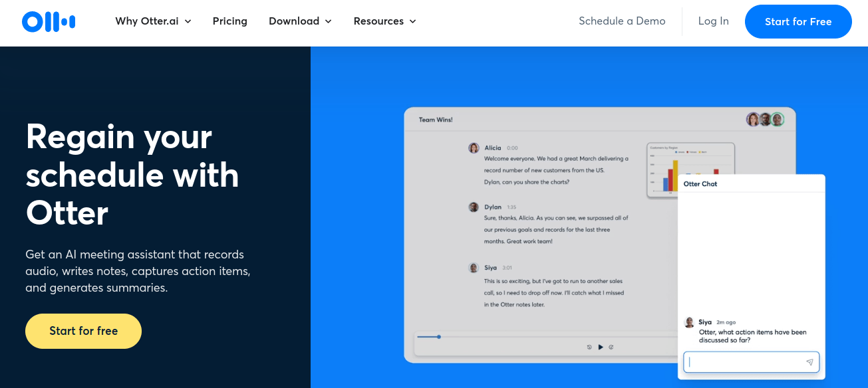This screenshot has height=388, width=868.
Task: Expand the Why Otter.ai menu
Action: click(153, 21)
